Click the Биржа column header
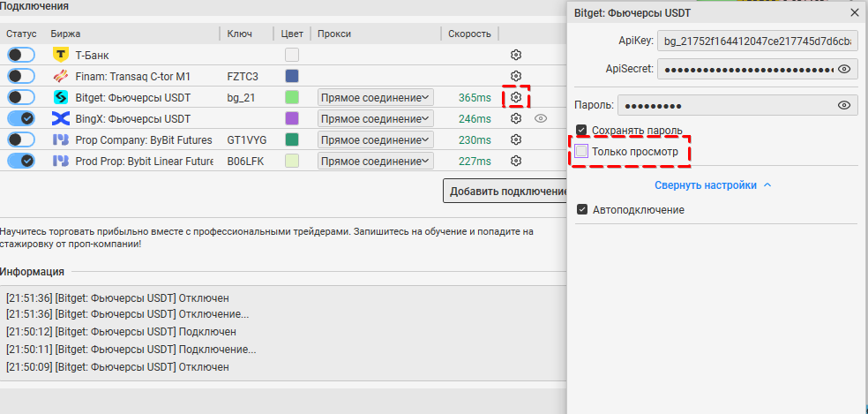The width and height of the screenshot is (868, 414). coord(65,34)
